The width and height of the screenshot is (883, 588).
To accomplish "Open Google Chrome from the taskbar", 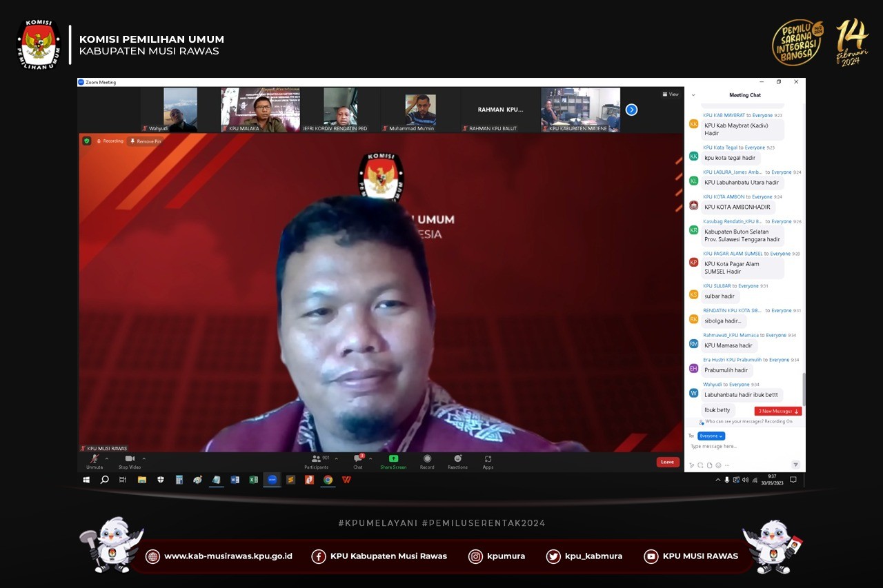I will [328, 480].
